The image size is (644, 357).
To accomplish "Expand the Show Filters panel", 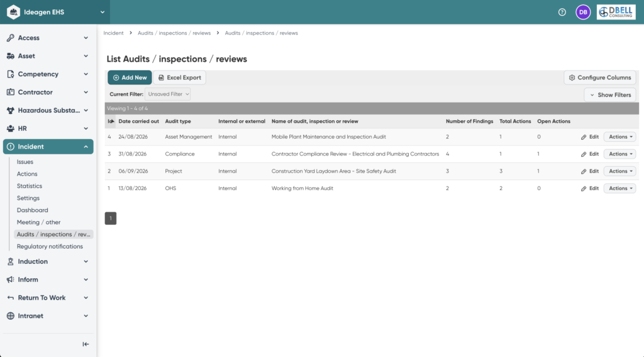I will pyautogui.click(x=610, y=95).
